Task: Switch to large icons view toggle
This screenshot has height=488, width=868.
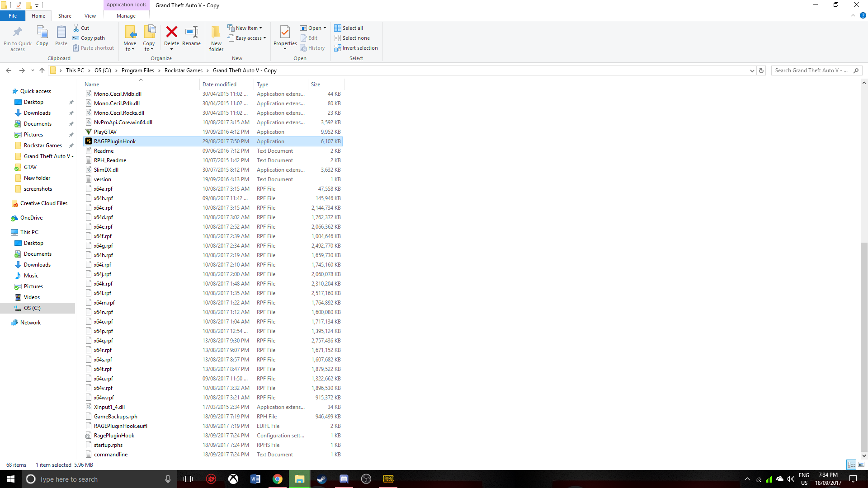Action: [861, 465]
